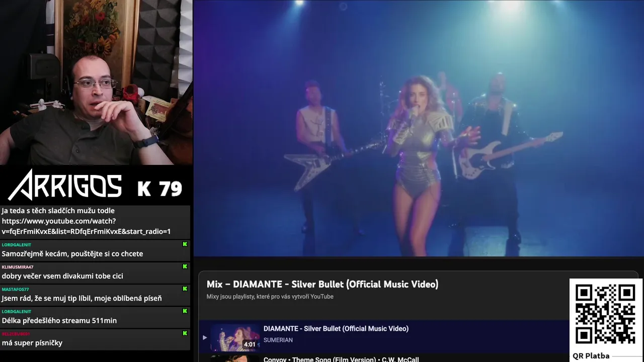644x362 pixels.
Task: Click message 'dobry večer vsem divakumi tobe cici'
Action: 62,276
